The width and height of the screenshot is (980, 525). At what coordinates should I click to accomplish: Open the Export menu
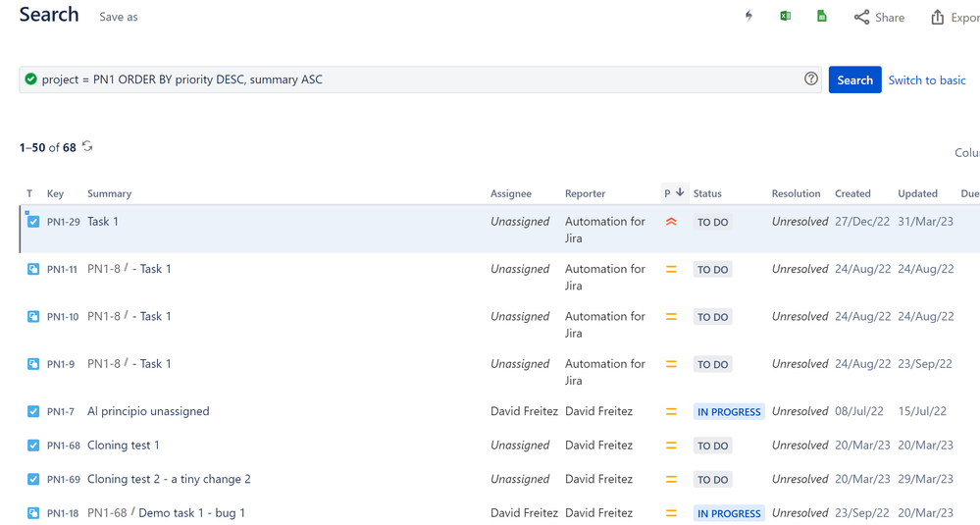pyautogui.click(x=955, y=18)
